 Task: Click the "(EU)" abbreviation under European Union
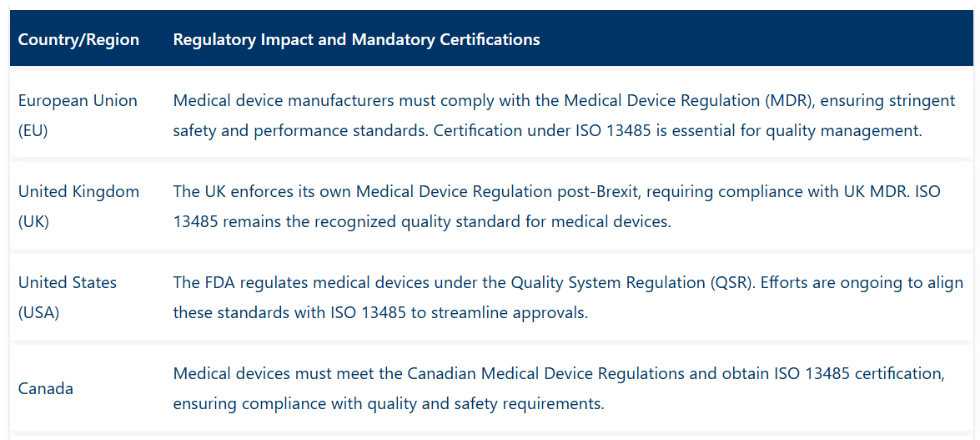coord(33,131)
